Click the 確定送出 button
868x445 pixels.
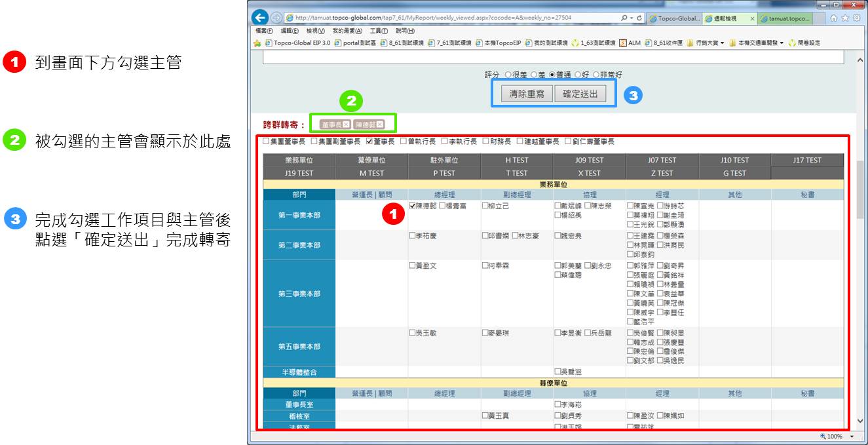click(x=580, y=94)
